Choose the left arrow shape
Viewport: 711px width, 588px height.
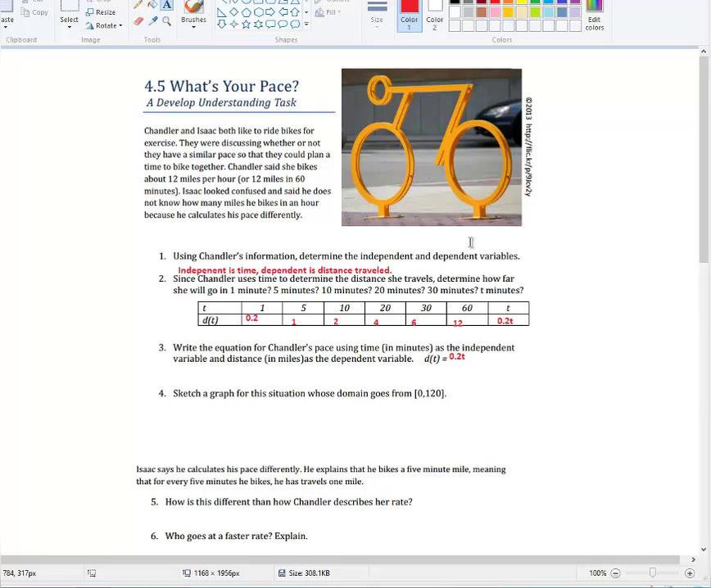(x=283, y=12)
